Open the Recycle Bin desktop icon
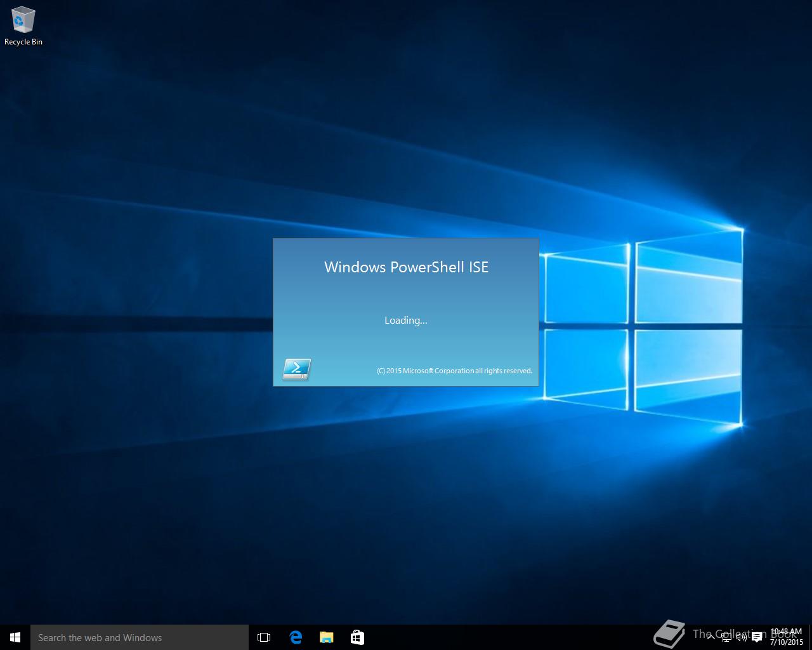The width and height of the screenshot is (812, 650). [x=23, y=27]
